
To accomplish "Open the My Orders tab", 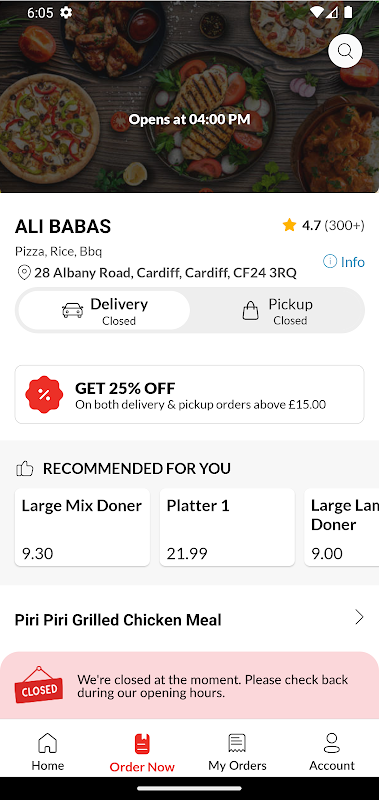I will [x=237, y=752].
